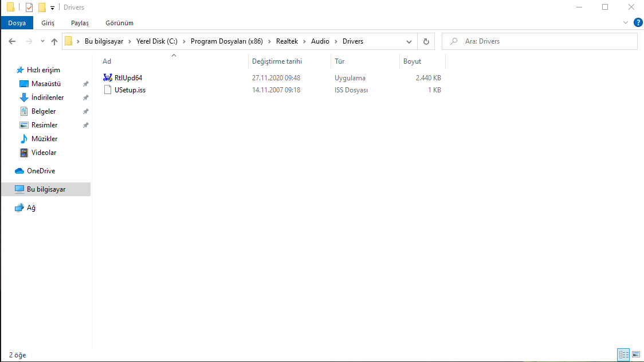
Task: Open Customize Quick Access Toolbar dropdown
Action: pos(52,8)
